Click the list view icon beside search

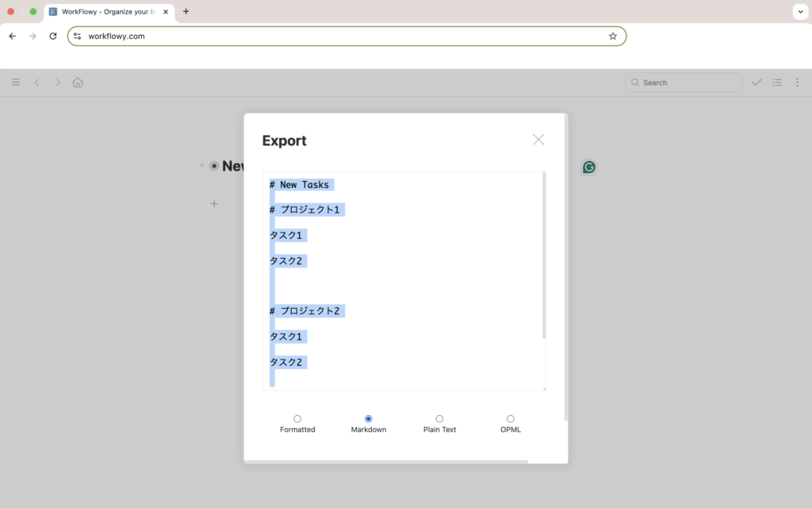(x=777, y=83)
